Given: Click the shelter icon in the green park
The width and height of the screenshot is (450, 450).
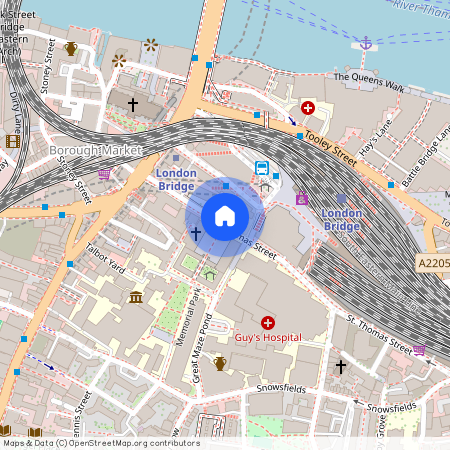Looking at the screenshot, I should click(x=210, y=275).
